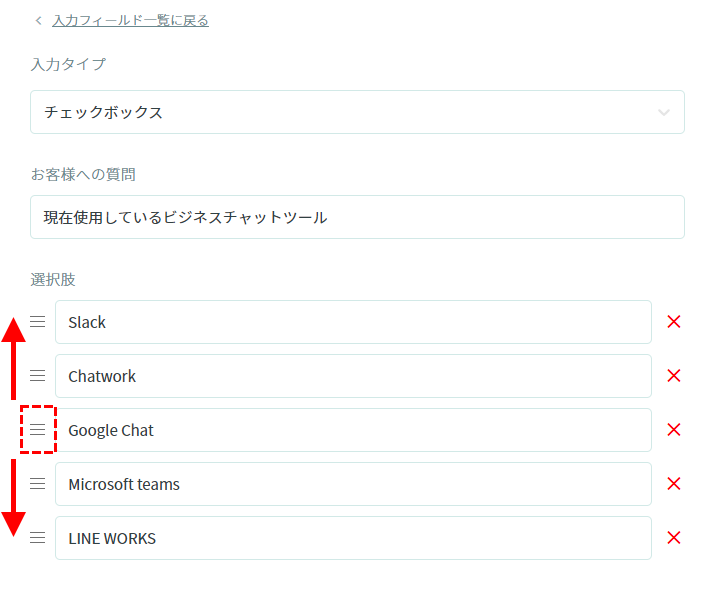706x594 pixels.
Task: Focus the Microsoft teams text field
Action: 353,484
